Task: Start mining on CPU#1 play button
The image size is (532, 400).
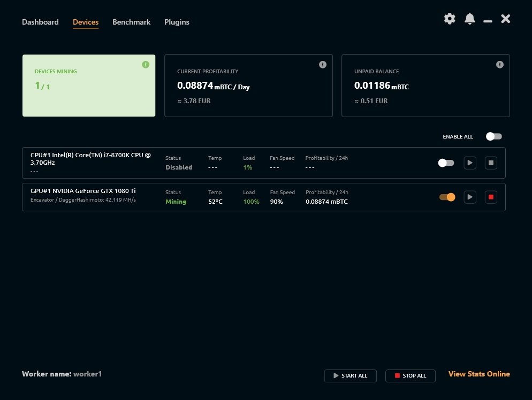Action: [470, 163]
